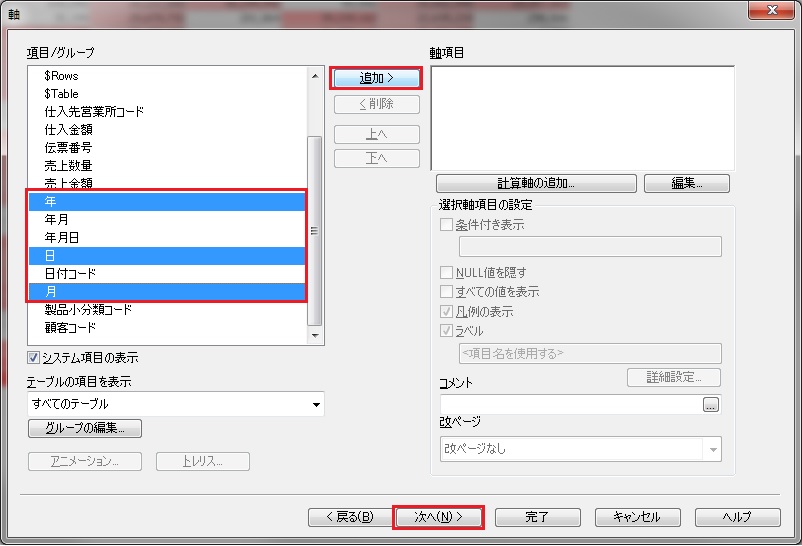Open テーブルの項目を表示 dropdown (すべてのテーブル)

click(176, 404)
